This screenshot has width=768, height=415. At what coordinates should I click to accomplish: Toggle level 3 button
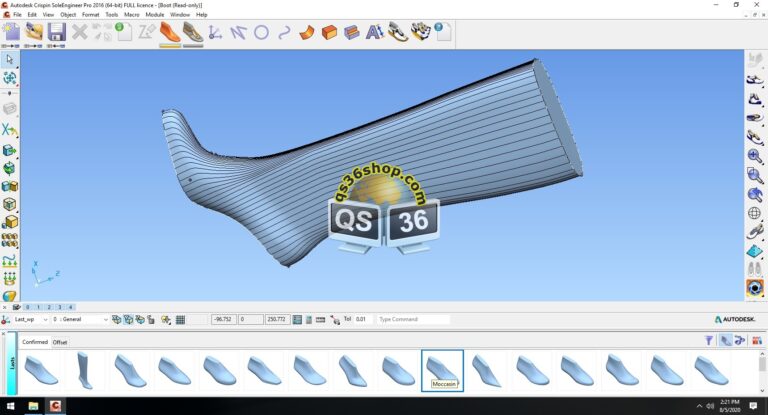pyautogui.click(x=60, y=307)
